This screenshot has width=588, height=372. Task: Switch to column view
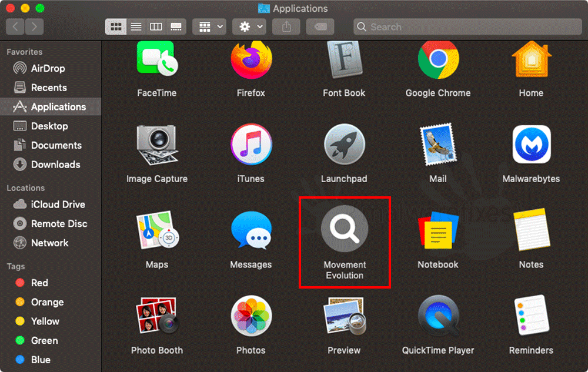coord(156,26)
